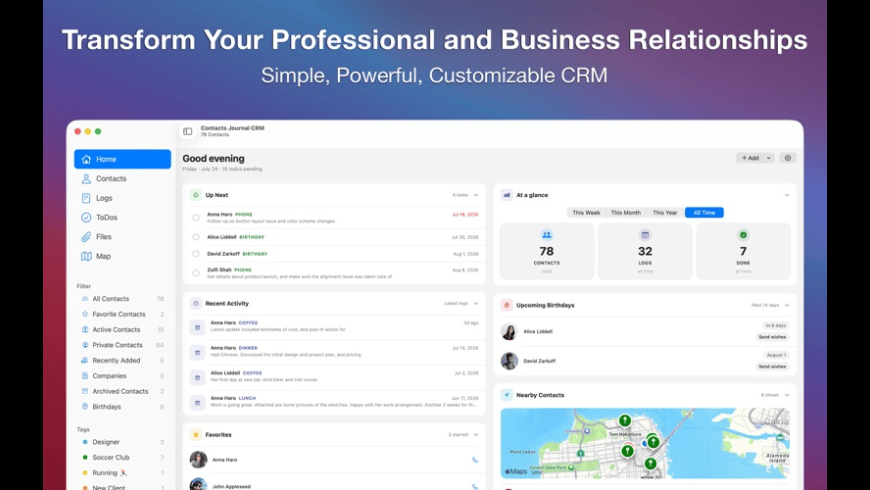Click the topmost green map pin
Image resolution: width=870 pixels, height=490 pixels.
point(625,421)
